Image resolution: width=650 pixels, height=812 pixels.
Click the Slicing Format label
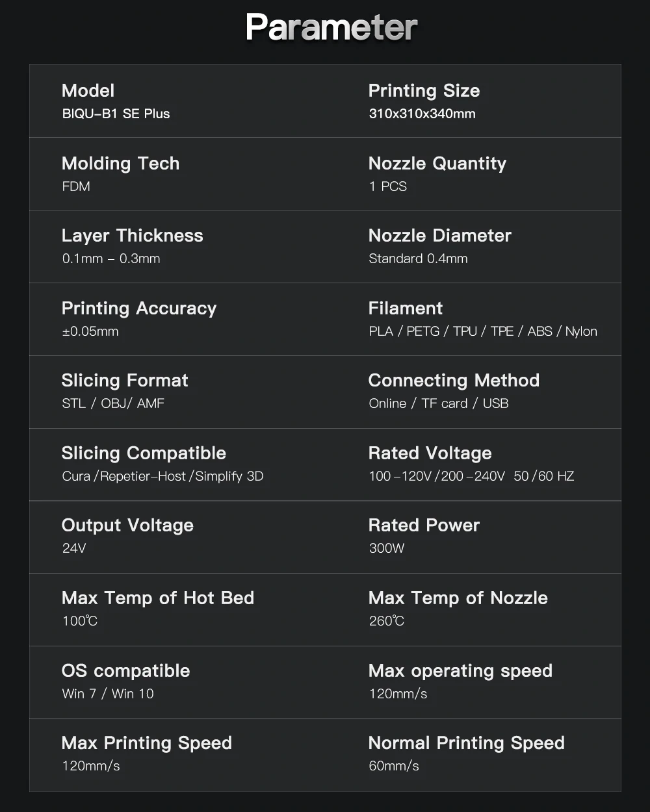(125, 381)
